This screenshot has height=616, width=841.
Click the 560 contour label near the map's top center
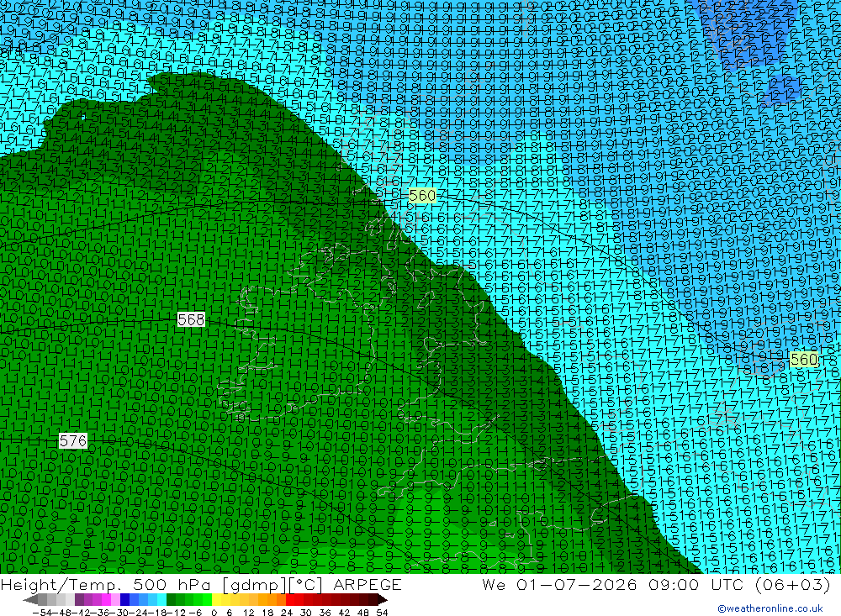tap(422, 196)
